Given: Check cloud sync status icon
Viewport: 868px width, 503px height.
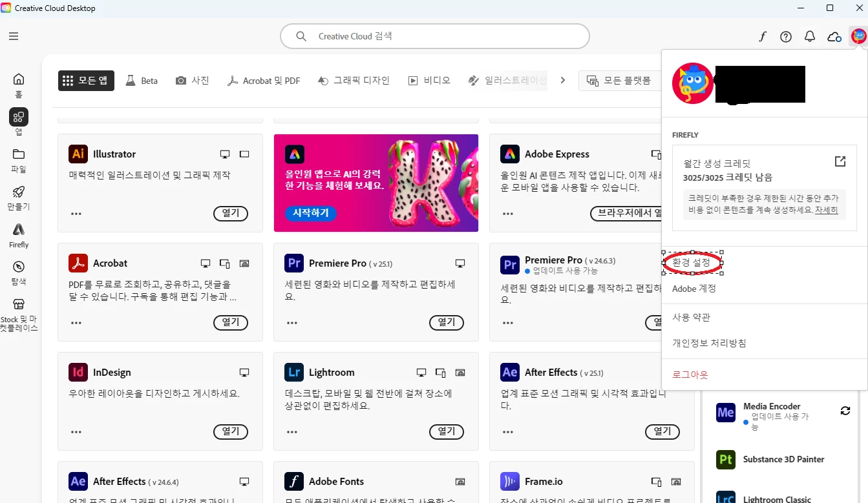Looking at the screenshot, I should [834, 37].
